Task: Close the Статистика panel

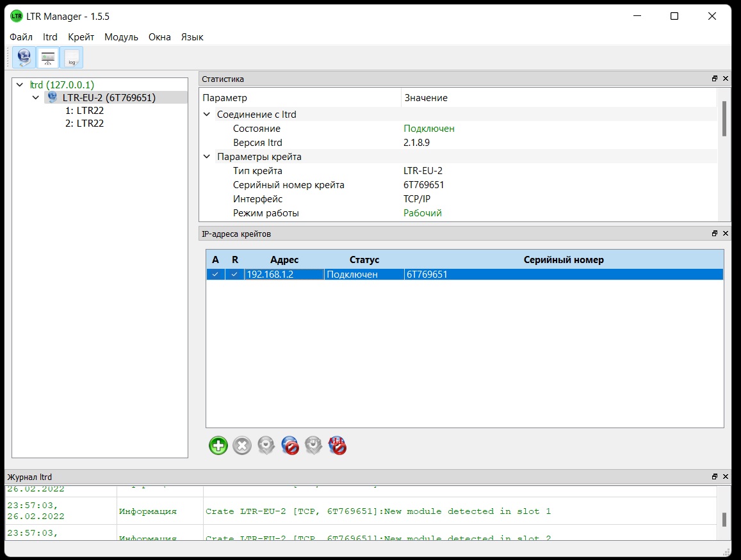Action: [x=726, y=79]
